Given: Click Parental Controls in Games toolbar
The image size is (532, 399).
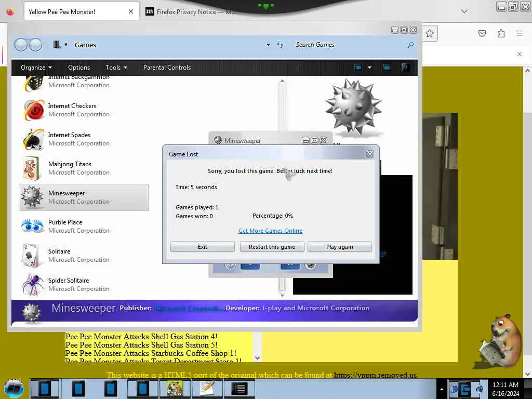Looking at the screenshot, I should coord(167,68).
